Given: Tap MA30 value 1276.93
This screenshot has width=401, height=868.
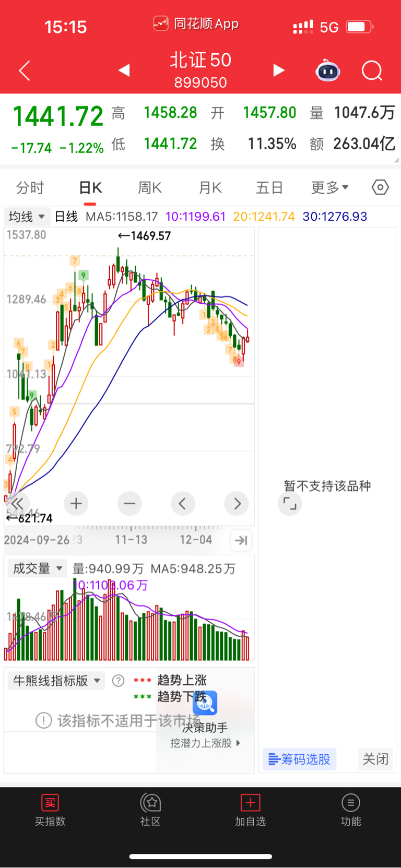Looking at the screenshot, I should point(335,217).
